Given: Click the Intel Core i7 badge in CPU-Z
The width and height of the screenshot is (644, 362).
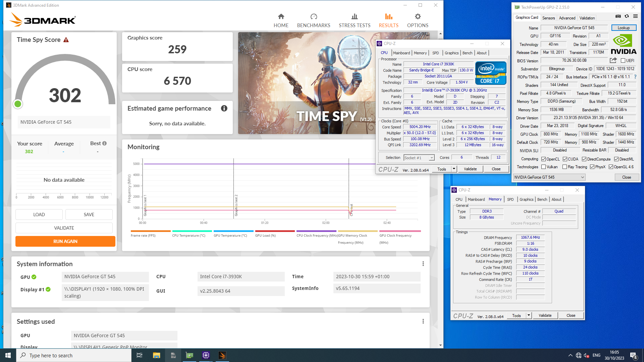Looking at the screenshot, I should [491, 73].
